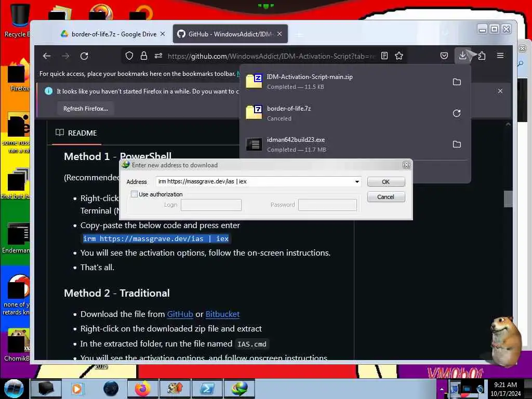Show hidden system tray icons
Image resolution: width=532 pixels, height=399 pixels.
coord(442,389)
